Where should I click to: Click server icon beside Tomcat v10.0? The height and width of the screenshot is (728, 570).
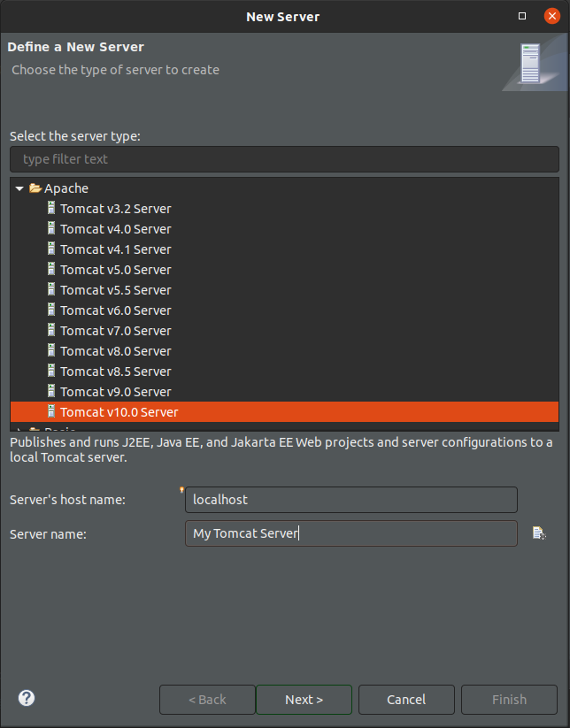tap(51, 411)
